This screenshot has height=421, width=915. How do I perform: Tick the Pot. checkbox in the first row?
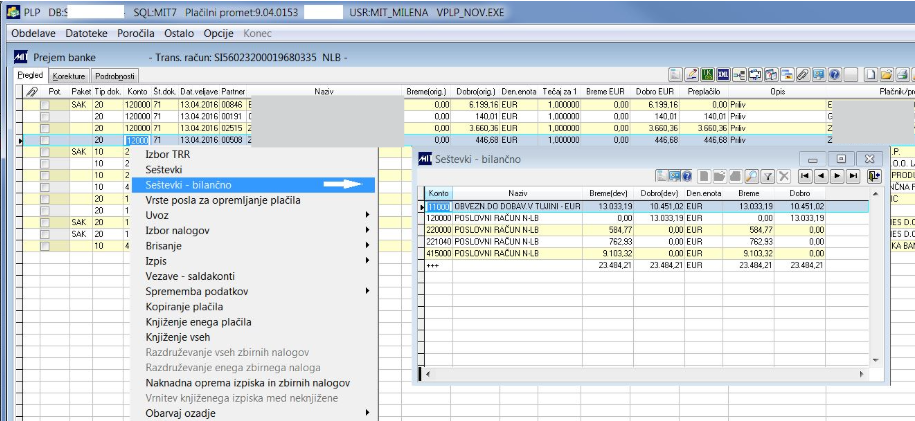pyautogui.click(x=44, y=103)
